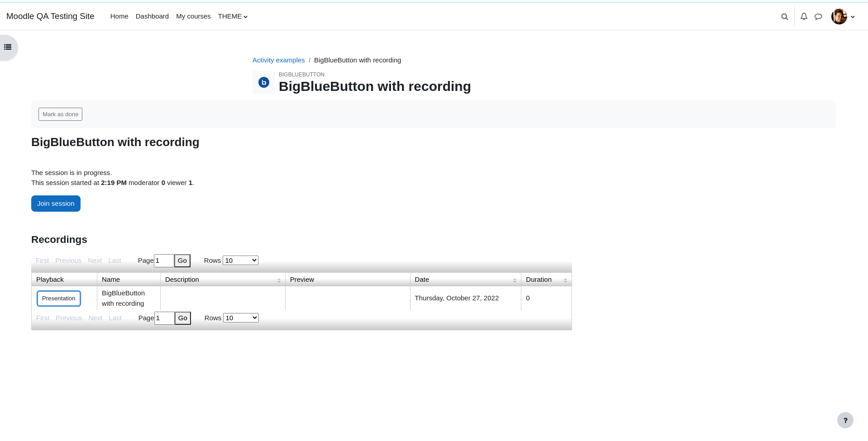Select the BigBlueButton with recording name cell
Viewport: 868px width, 441px height.
(x=129, y=299)
